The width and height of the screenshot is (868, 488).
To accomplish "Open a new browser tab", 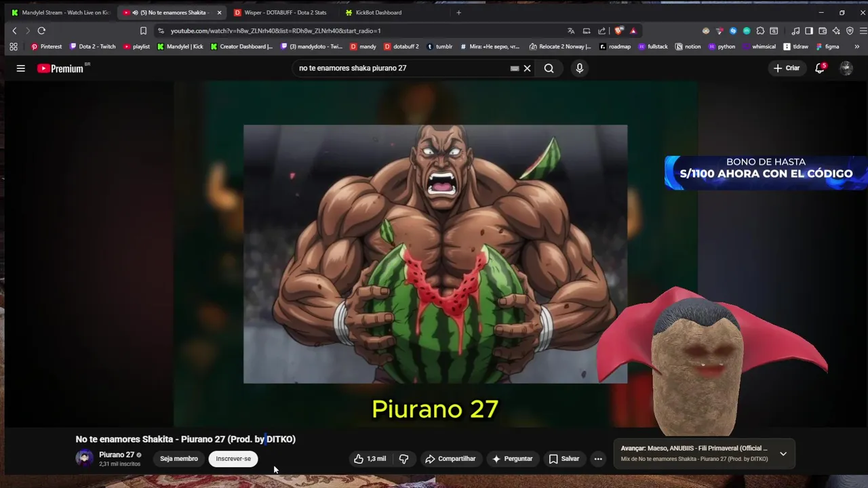I will [458, 12].
